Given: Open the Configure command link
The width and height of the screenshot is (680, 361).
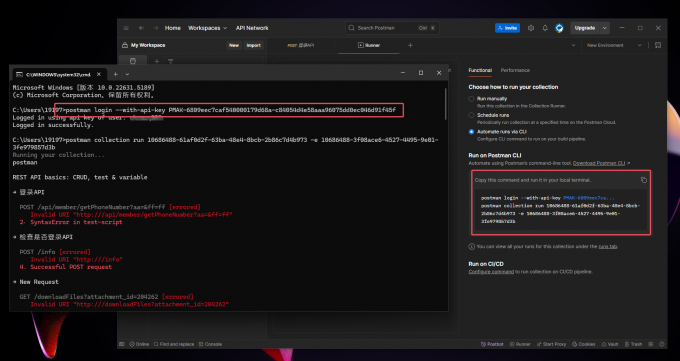Looking at the screenshot, I should click(491, 272).
